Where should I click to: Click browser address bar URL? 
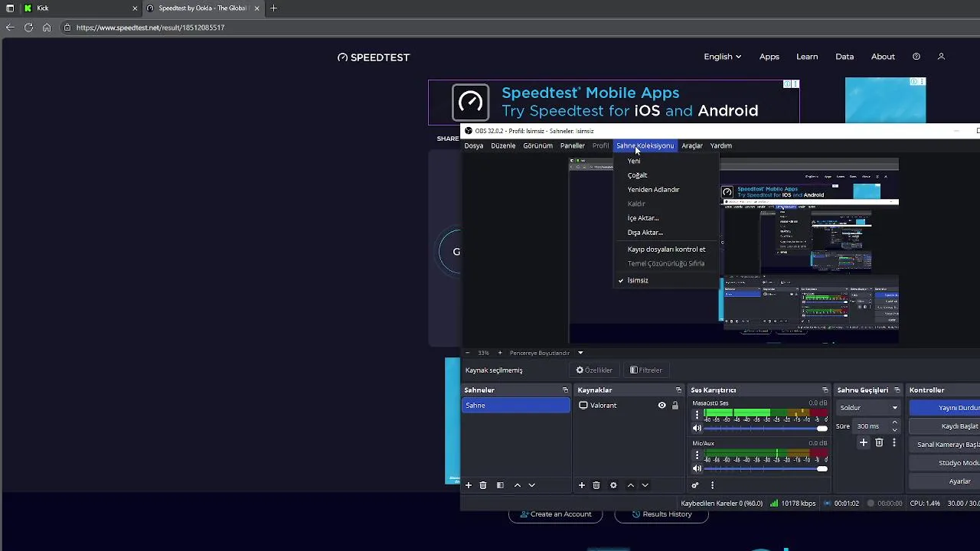[150, 28]
